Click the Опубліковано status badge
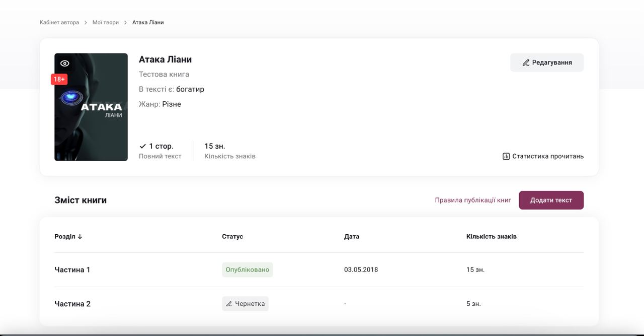Image resolution: width=644 pixels, height=336 pixels. (248, 270)
